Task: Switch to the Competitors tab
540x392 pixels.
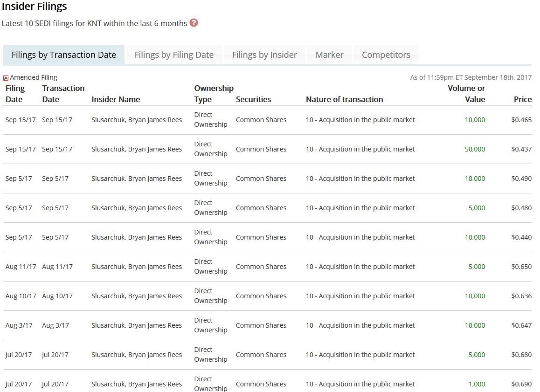Action: (386, 55)
